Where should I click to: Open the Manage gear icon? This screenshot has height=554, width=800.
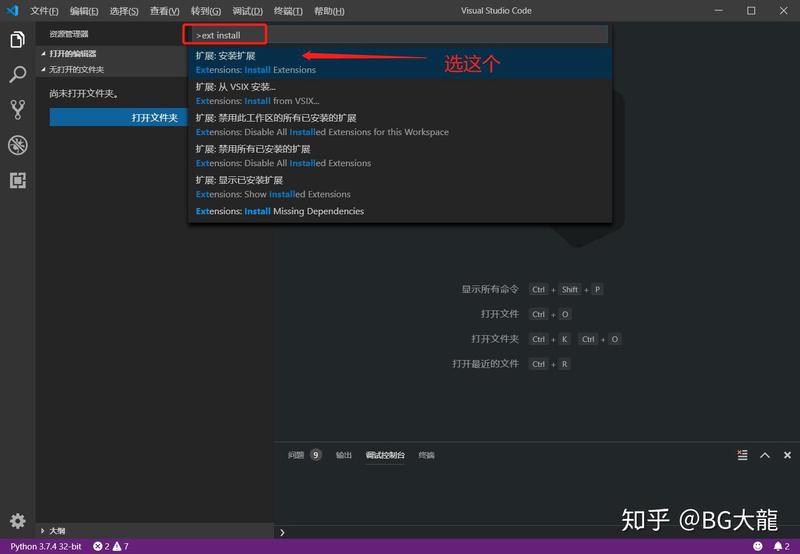click(17, 521)
